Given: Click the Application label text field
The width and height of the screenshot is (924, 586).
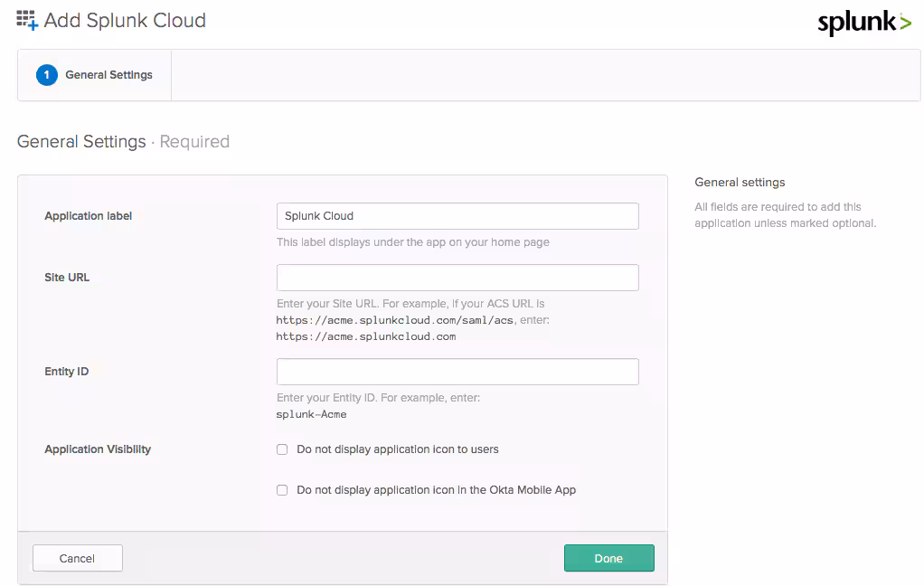Looking at the screenshot, I should (x=457, y=216).
